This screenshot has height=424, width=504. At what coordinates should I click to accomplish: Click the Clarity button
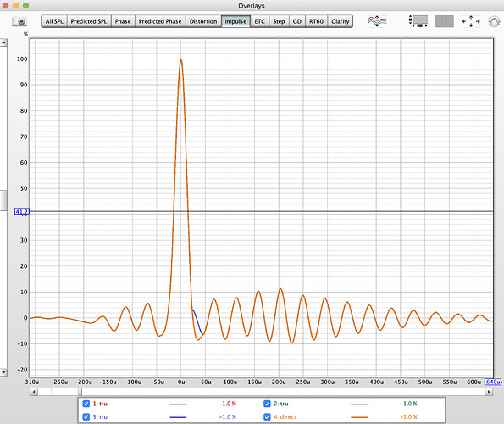pyautogui.click(x=340, y=21)
